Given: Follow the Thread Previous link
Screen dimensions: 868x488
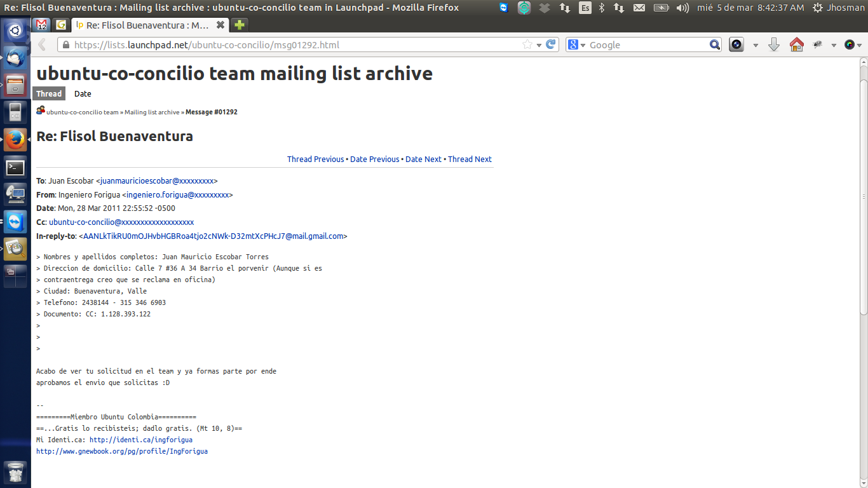Looking at the screenshot, I should click(x=315, y=159).
